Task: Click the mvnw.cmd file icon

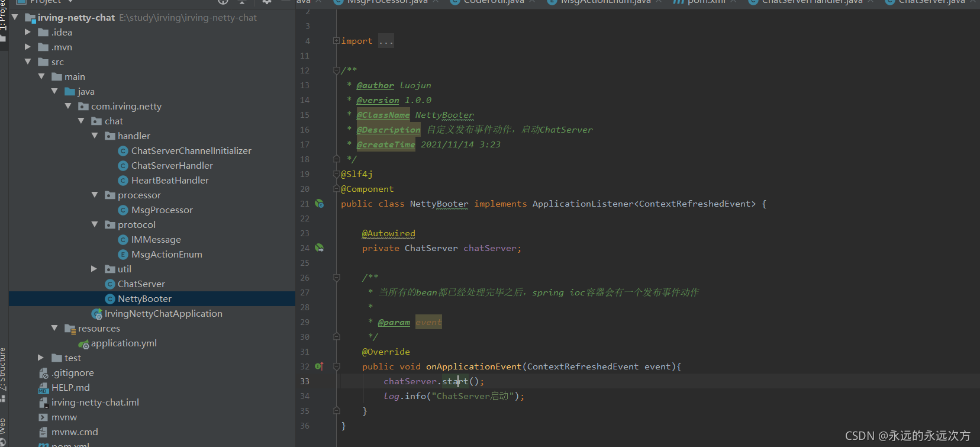Action: pos(43,432)
